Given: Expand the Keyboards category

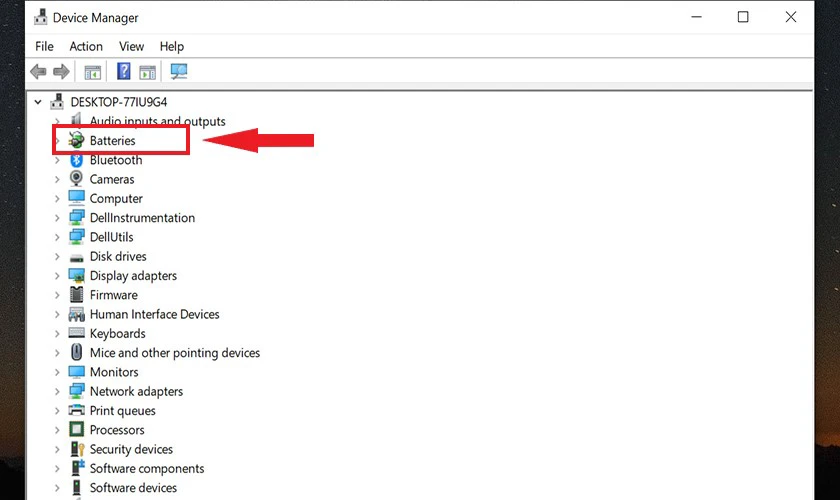Looking at the screenshot, I should [57, 333].
